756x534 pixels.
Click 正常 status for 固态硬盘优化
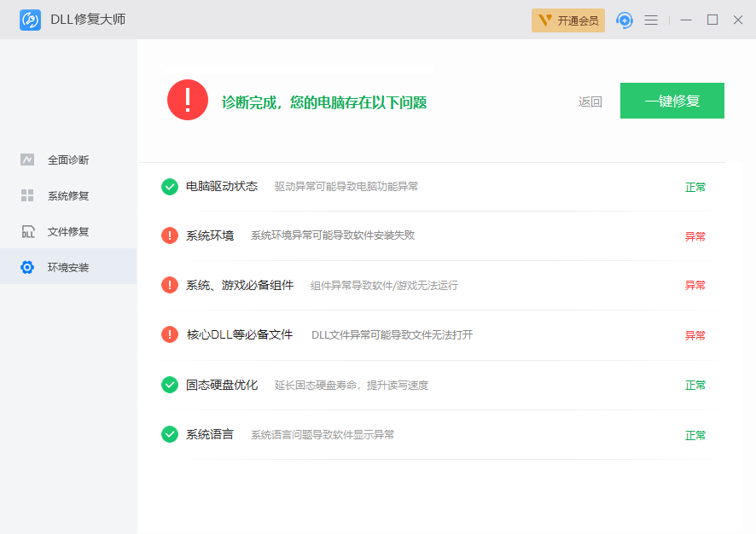pyautogui.click(x=695, y=385)
